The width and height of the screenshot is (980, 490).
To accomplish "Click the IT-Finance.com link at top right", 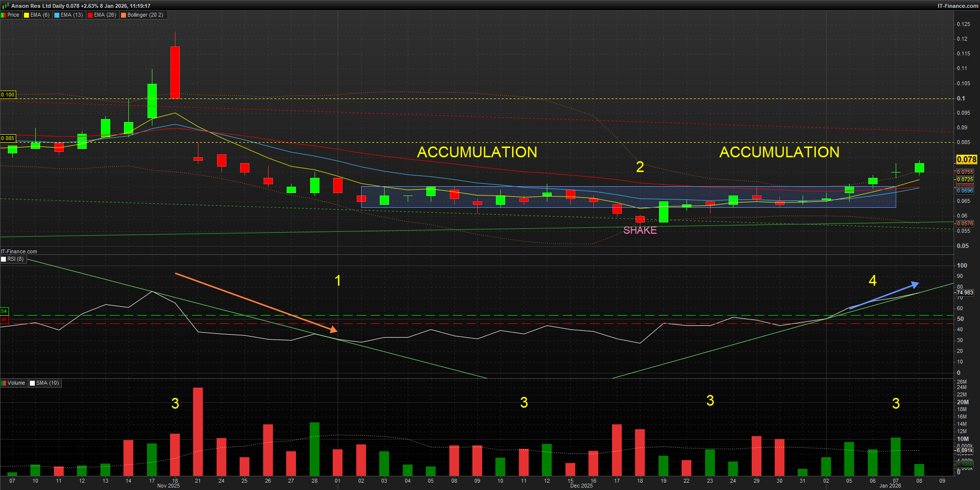I will (x=957, y=6).
